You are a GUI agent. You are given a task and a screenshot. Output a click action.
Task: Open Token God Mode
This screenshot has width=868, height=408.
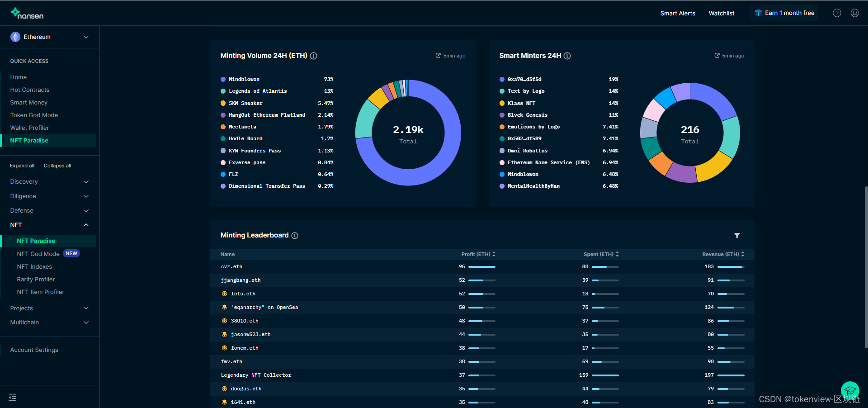coord(34,115)
